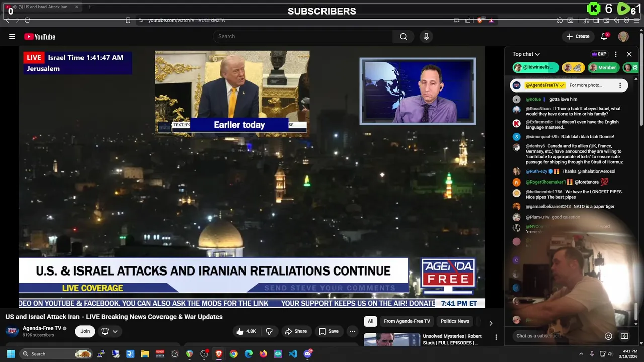Click the 0XP crown badge in chat
644x362 pixels.
click(599, 54)
